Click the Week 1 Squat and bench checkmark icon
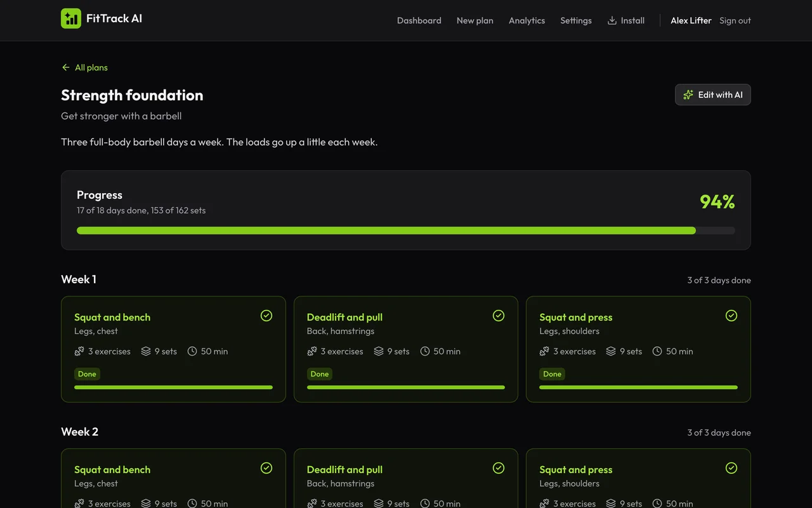 coord(266,316)
